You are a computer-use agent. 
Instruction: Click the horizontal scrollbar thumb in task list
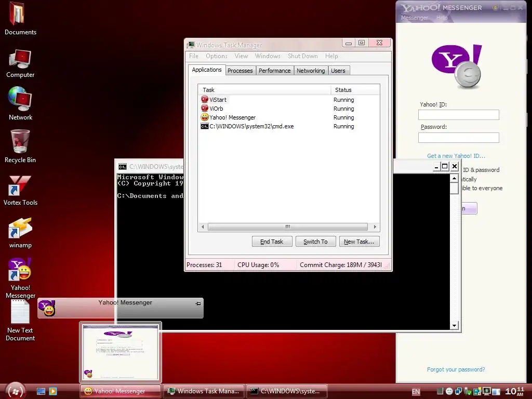[288, 227]
